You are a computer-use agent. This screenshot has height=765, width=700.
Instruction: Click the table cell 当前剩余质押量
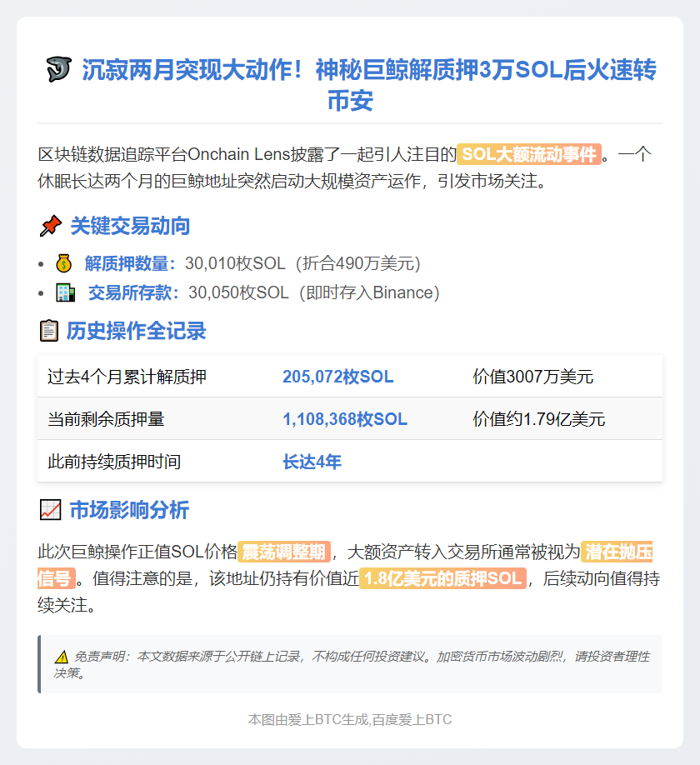106,419
